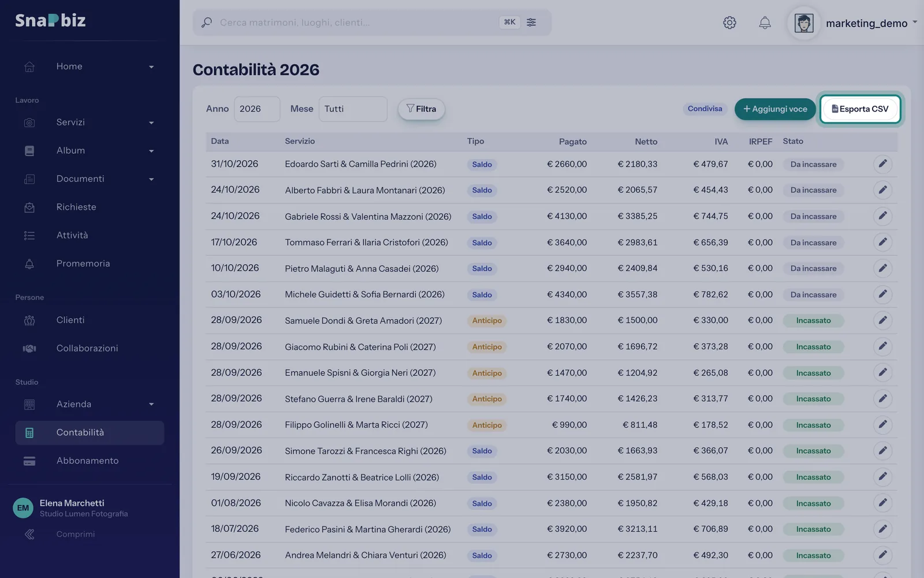
Task: Open the marketing_demo account dropdown arrow
Action: [915, 23]
